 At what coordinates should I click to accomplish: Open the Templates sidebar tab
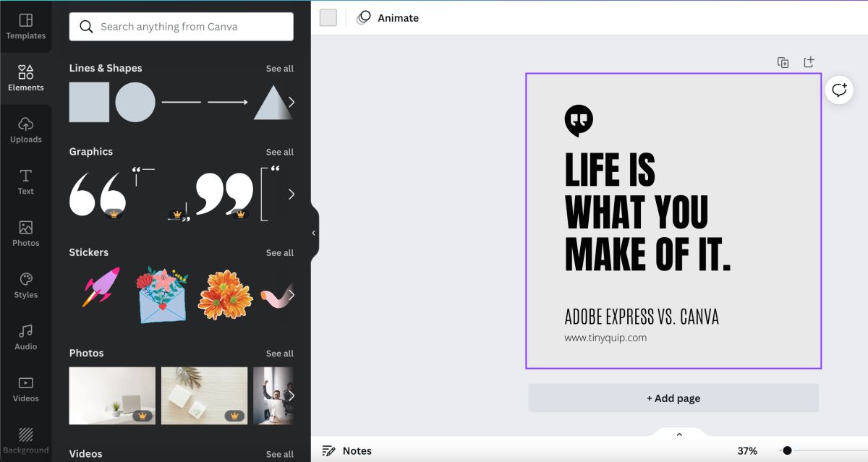[x=26, y=27]
